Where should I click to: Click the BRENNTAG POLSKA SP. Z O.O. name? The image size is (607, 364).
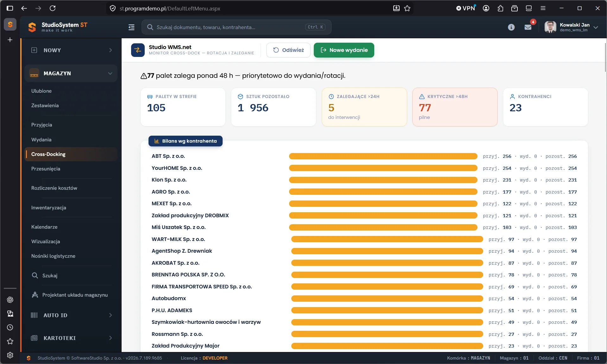[188, 275]
